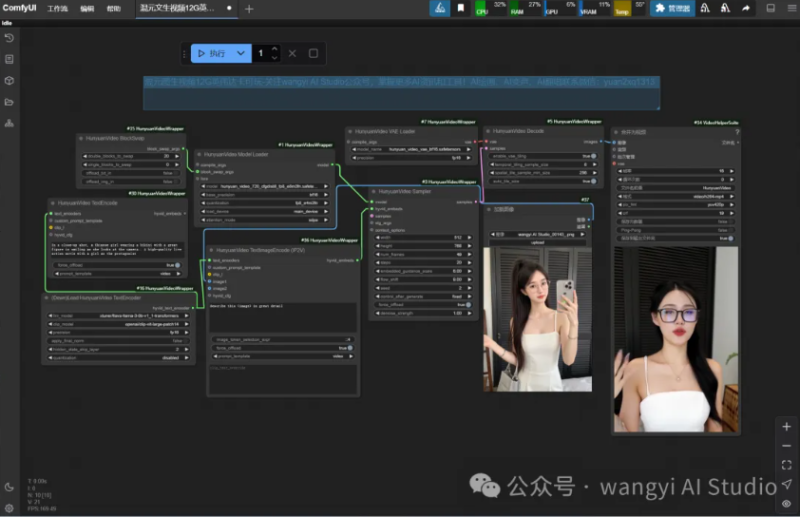Image resolution: width=800 pixels, height=517 pixels.
Task: Open the workflows folder sidebar icon
Action: [x=9, y=102]
